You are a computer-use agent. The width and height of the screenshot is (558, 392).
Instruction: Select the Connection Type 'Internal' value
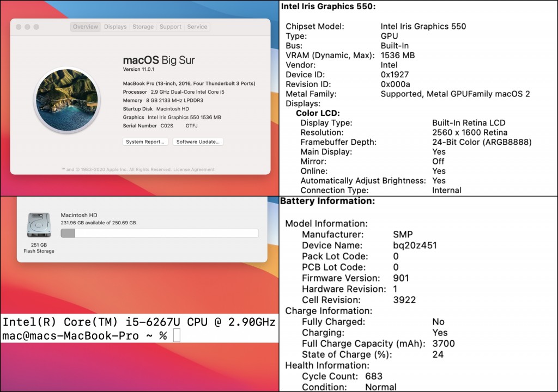point(447,191)
